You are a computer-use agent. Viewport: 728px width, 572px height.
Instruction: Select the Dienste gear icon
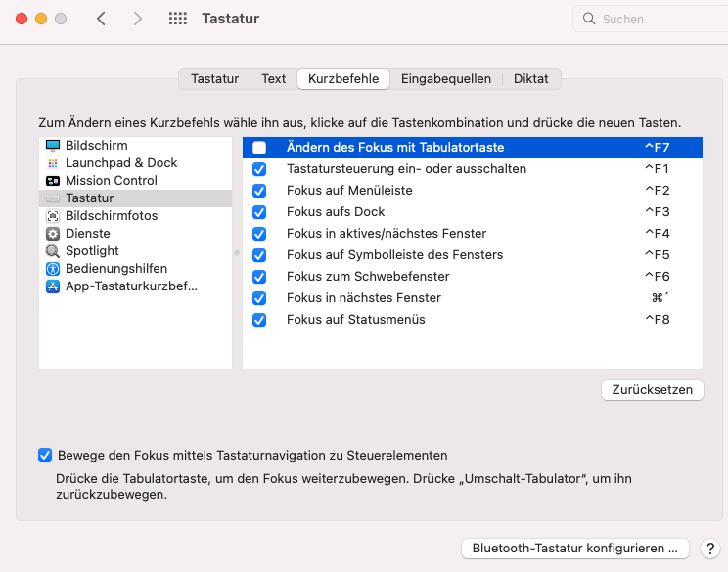click(53, 234)
